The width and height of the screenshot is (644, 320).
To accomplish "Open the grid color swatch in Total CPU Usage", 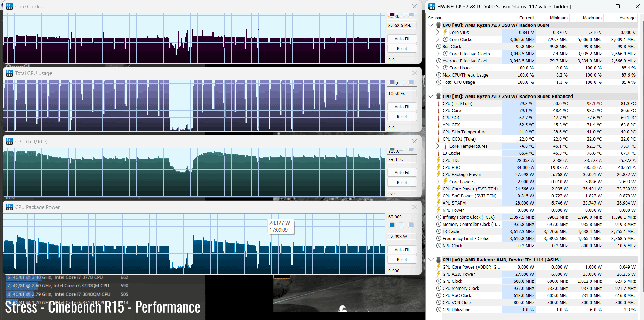I will pos(411,82).
